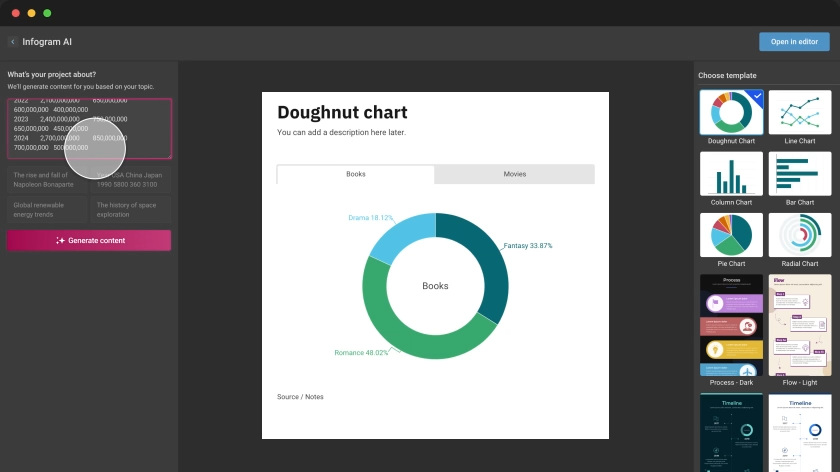Click the Romance 48.02% label
Image resolution: width=840 pixels, height=472 pixels.
point(361,353)
